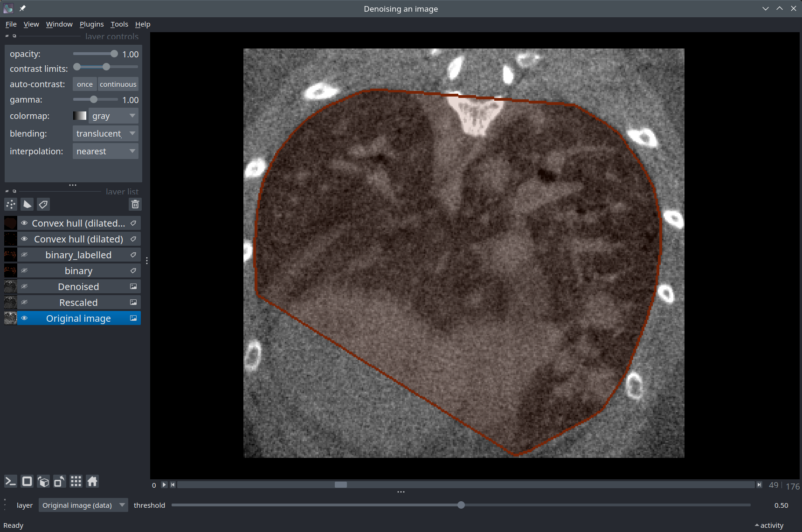Open the console toggle icon
Viewport: 802px width, 532px height.
(10, 481)
